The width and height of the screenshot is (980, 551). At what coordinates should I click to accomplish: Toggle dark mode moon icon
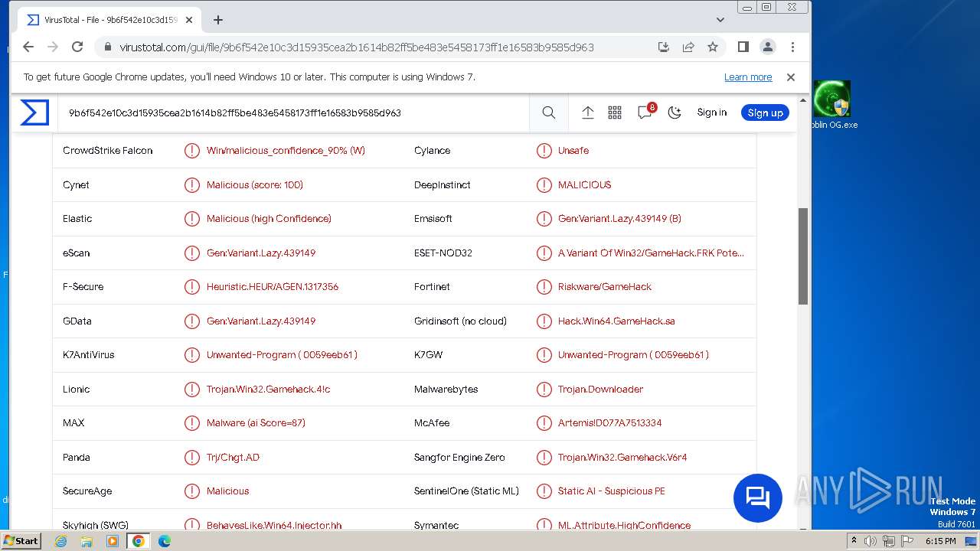click(675, 112)
